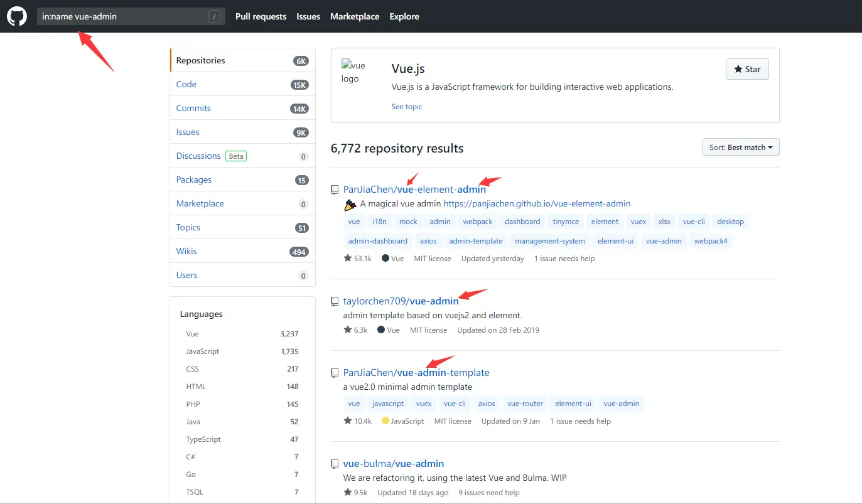
Task: Click the i18n topic tag
Action: tap(379, 222)
